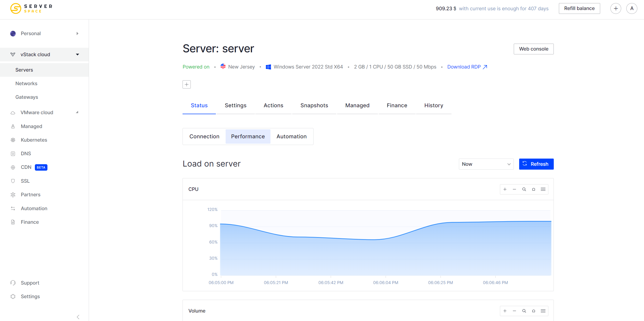Open the CPU chart hamburger menu
This screenshot has width=644, height=321.
pyautogui.click(x=543, y=189)
